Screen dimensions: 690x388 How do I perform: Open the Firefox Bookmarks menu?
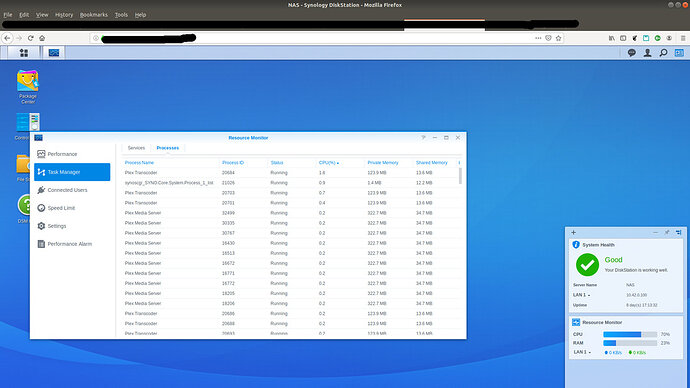[94, 15]
